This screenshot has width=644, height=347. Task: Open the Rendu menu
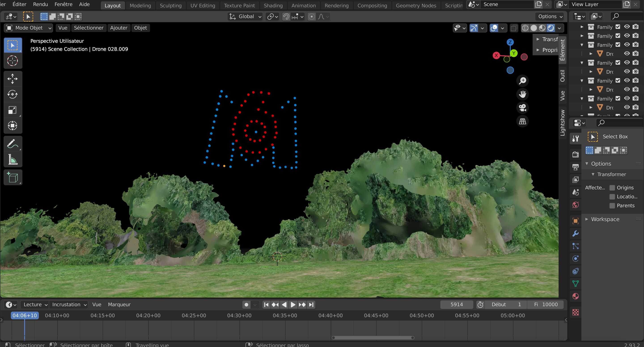40,4
